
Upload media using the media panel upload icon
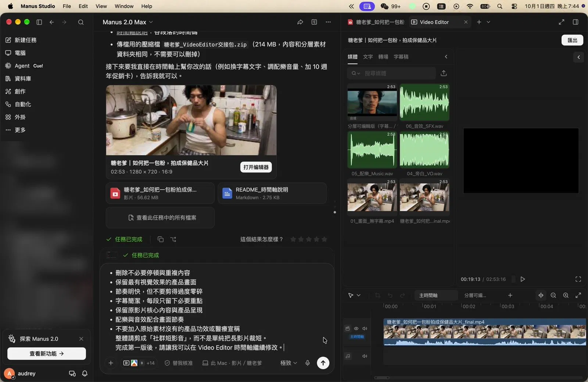[x=444, y=73]
